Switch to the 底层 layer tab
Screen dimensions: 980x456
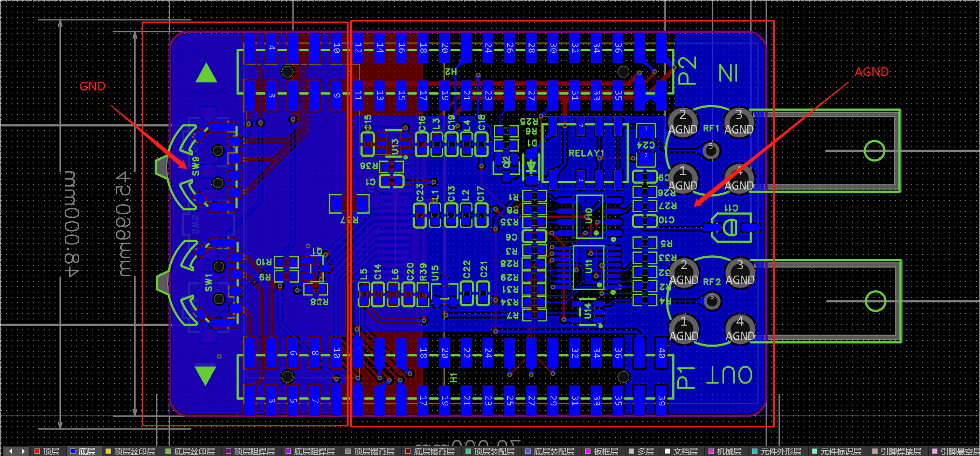[82, 451]
